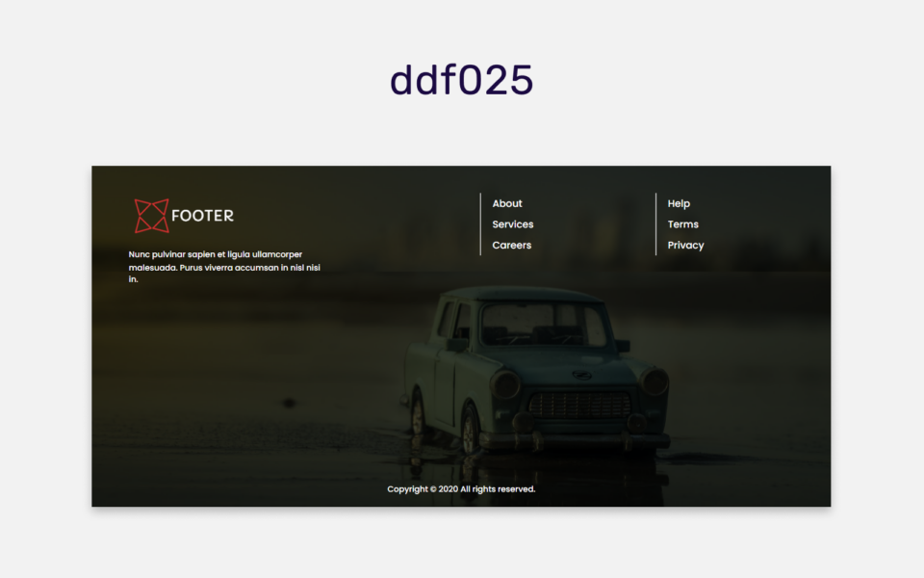This screenshot has width=924, height=578.
Task: Select the Careers link
Action: tap(511, 245)
